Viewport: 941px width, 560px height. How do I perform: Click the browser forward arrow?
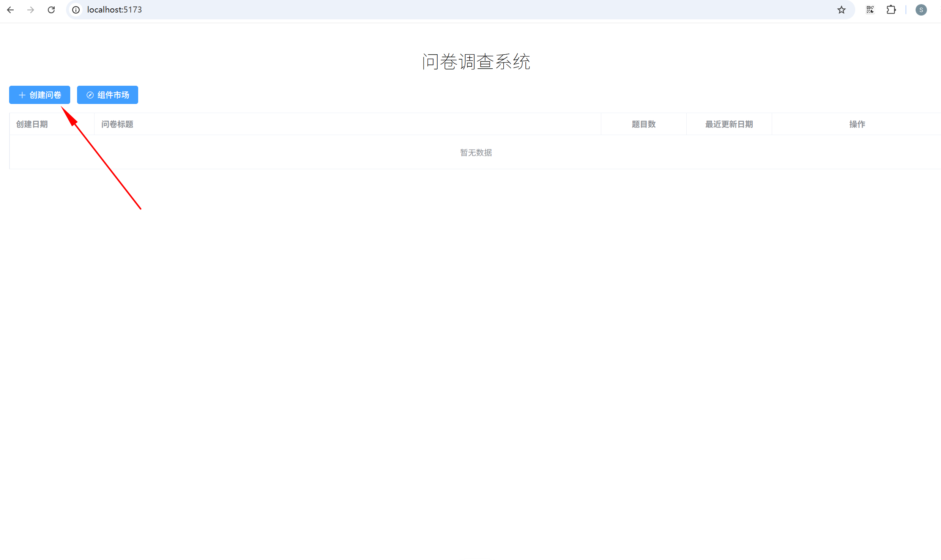tap(31, 10)
